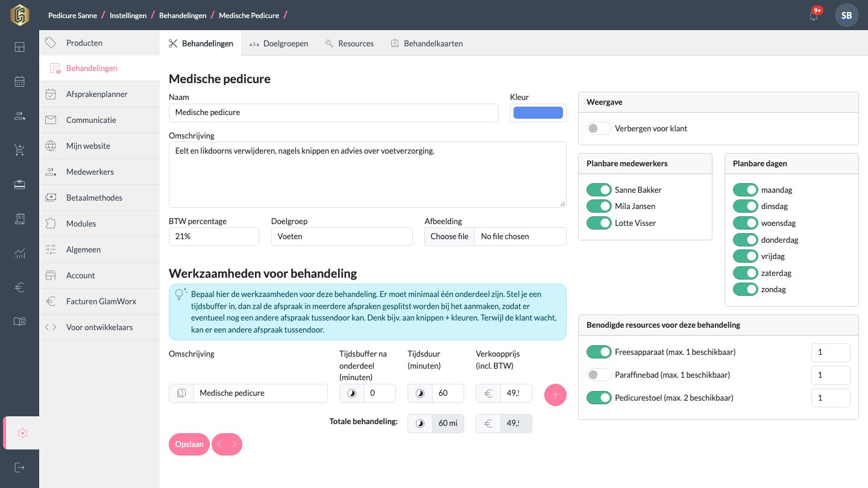Click Instellingen in the breadcrumb

tap(128, 15)
